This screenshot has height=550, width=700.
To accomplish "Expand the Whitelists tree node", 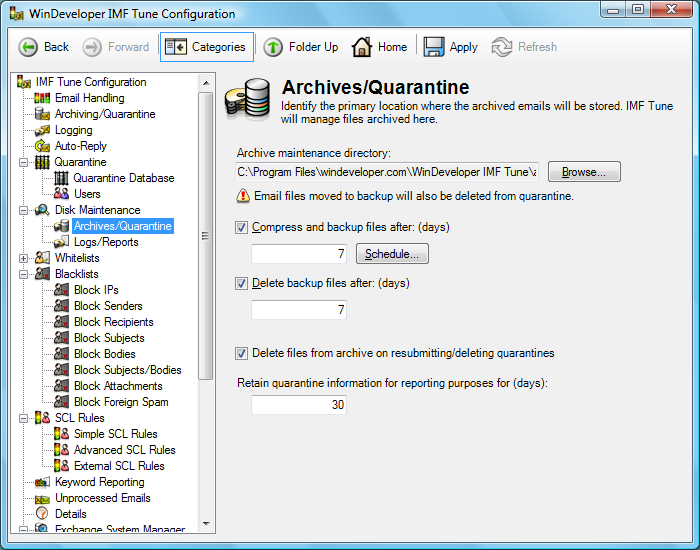I will [x=24, y=258].
